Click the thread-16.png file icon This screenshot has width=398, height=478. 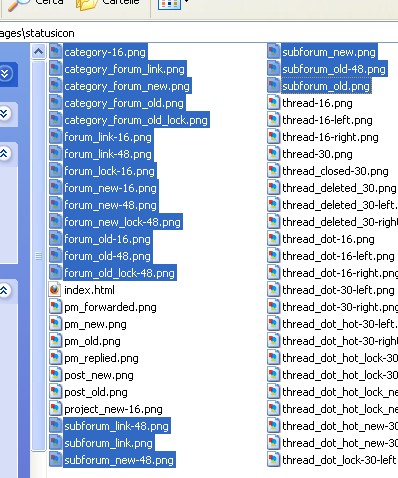pos(273,103)
